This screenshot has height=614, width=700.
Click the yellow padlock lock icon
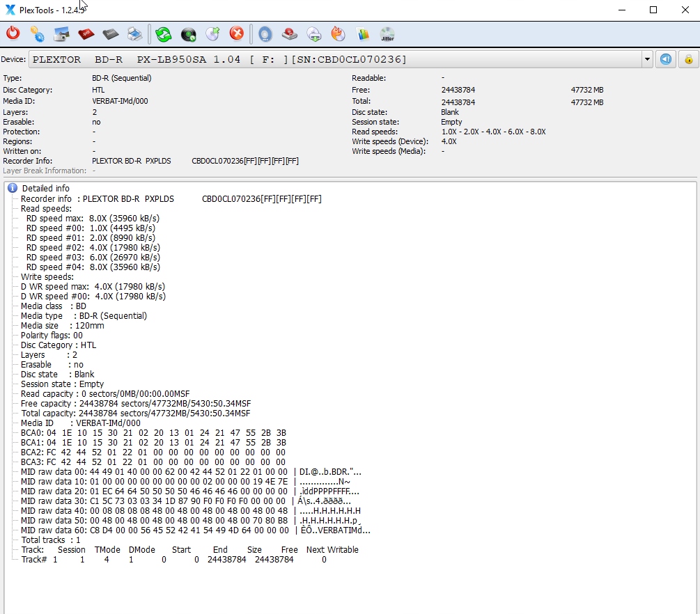click(689, 59)
